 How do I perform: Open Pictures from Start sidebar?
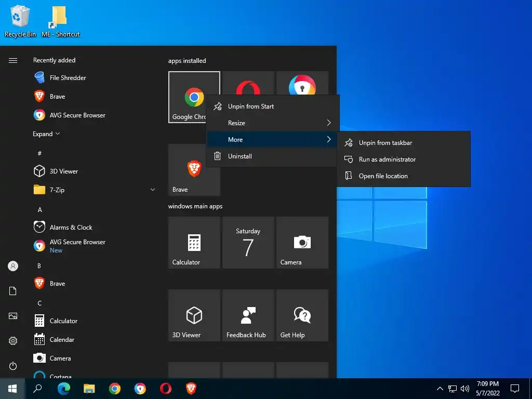[x=13, y=316]
